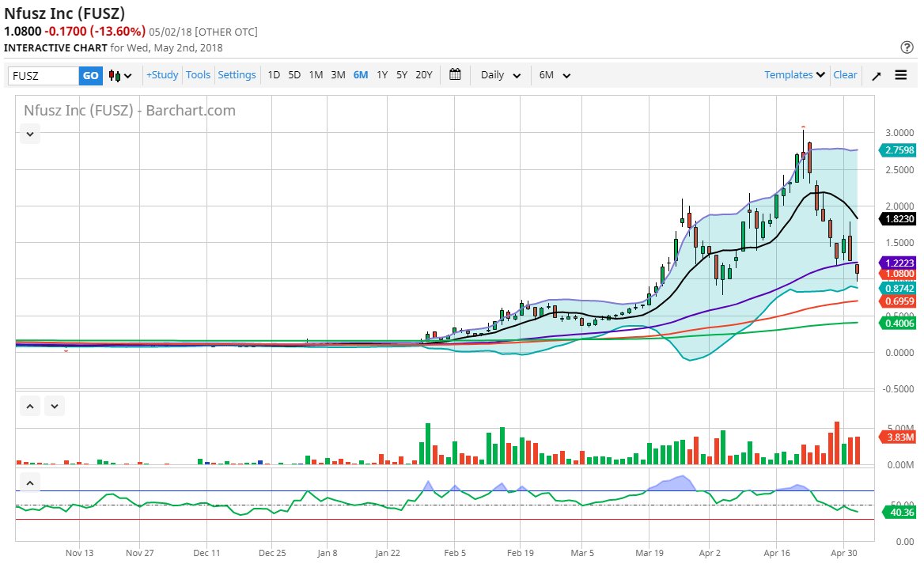This screenshot has height=564, width=924.
Task: Click the 2.7598 upper band price label
Action: click(x=899, y=150)
